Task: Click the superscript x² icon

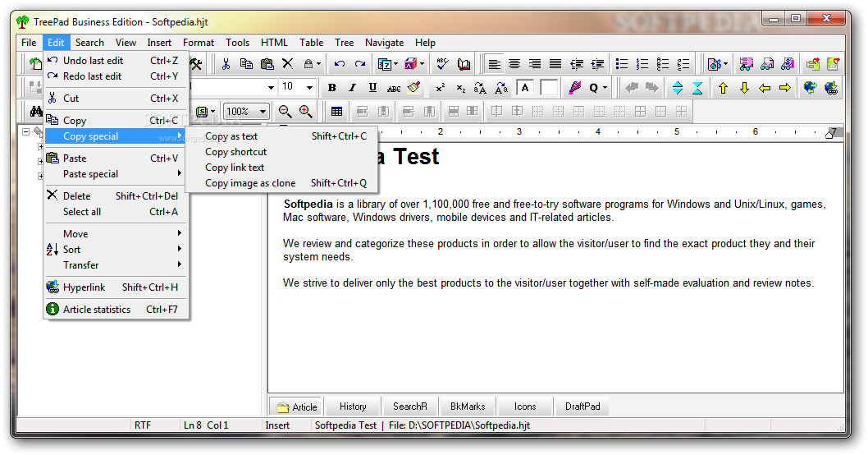Action: pos(440,88)
